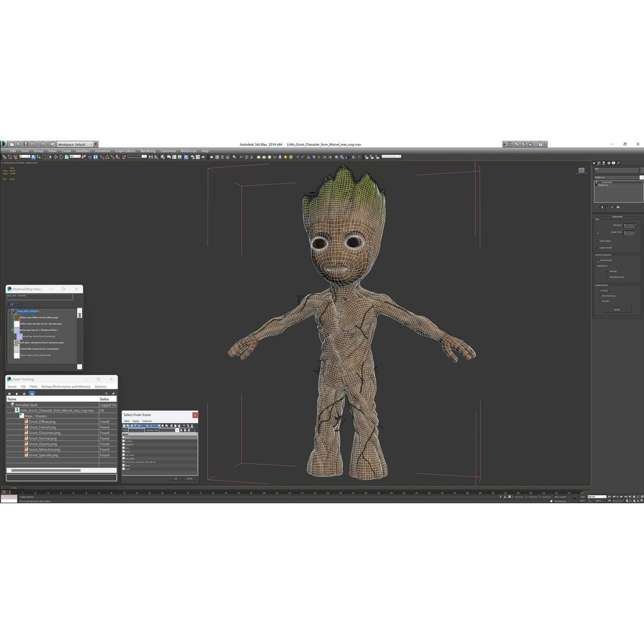Open the Hierarchy tab in command panel
The width and height of the screenshot is (644, 644).
click(x=603, y=163)
